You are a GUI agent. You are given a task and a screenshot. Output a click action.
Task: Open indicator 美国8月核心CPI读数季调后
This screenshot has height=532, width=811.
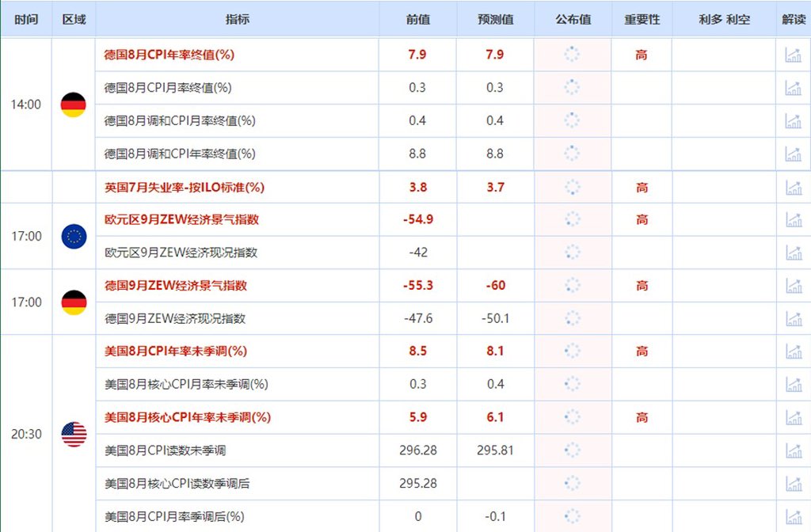click(177, 484)
